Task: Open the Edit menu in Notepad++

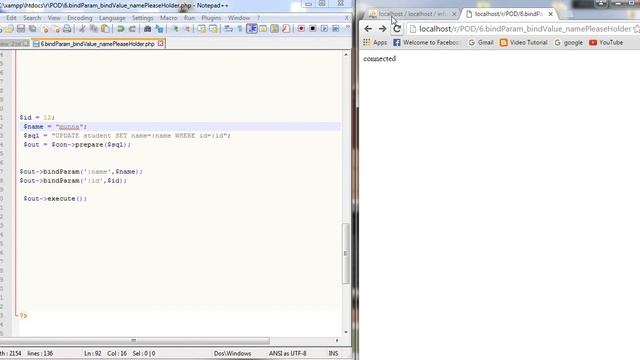Action: tap(11, 18)
